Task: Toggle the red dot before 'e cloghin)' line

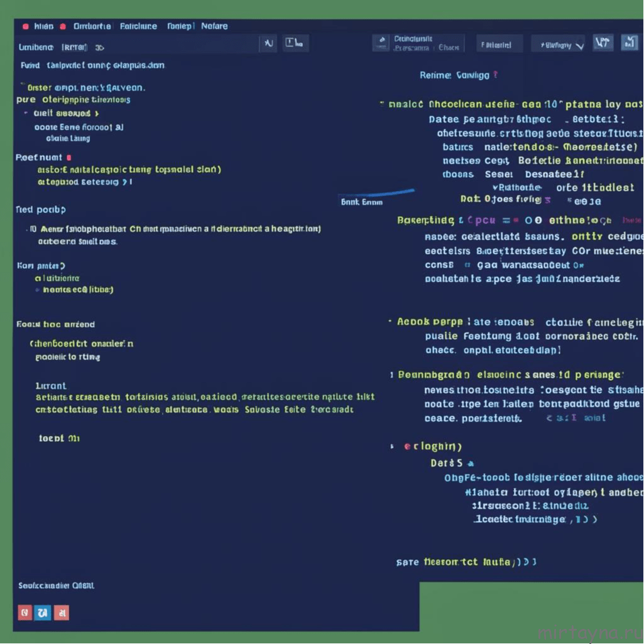Action: pos(407,447)
